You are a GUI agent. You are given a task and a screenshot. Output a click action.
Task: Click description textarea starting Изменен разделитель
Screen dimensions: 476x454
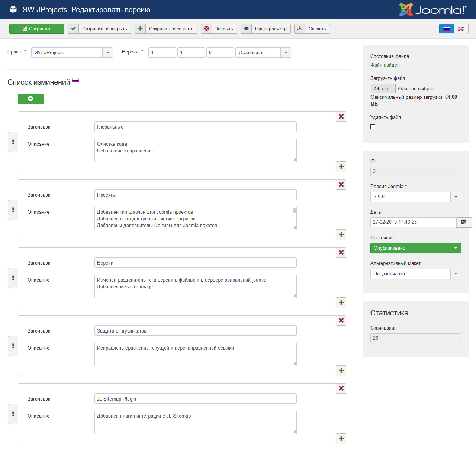196,286
